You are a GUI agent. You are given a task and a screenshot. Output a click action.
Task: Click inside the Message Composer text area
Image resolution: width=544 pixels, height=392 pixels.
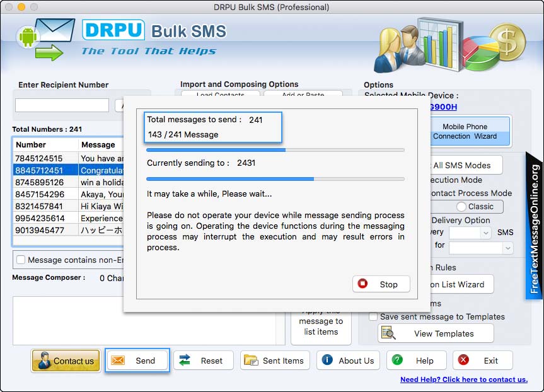click(x=145, y=321)
